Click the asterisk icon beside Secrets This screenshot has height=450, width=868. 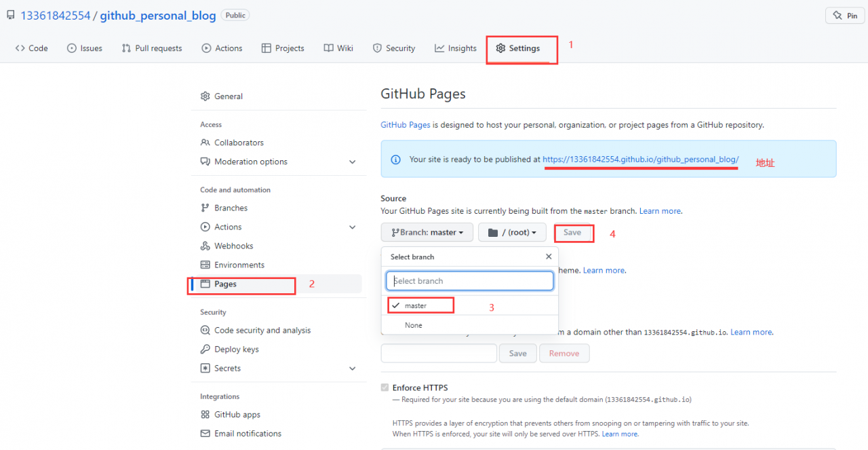(x=205, y=369)
